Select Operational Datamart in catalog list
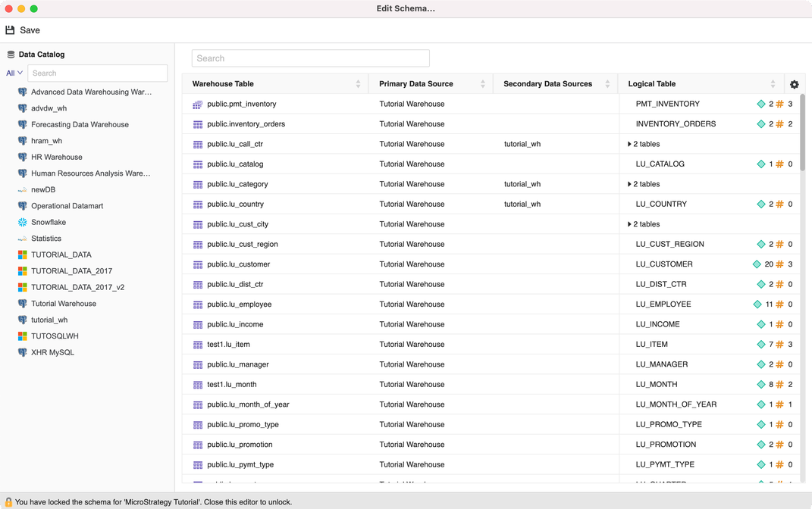 pyautogui.click(x=67, y=206)
